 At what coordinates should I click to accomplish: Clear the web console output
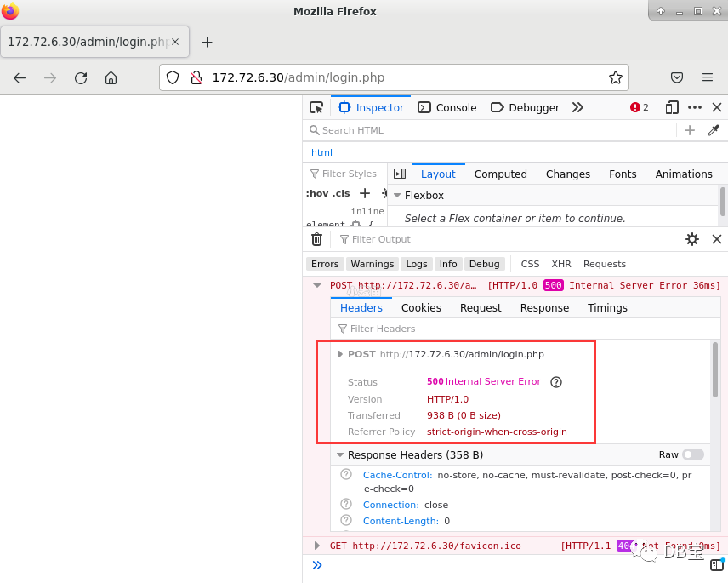click(x=316, y=239)
